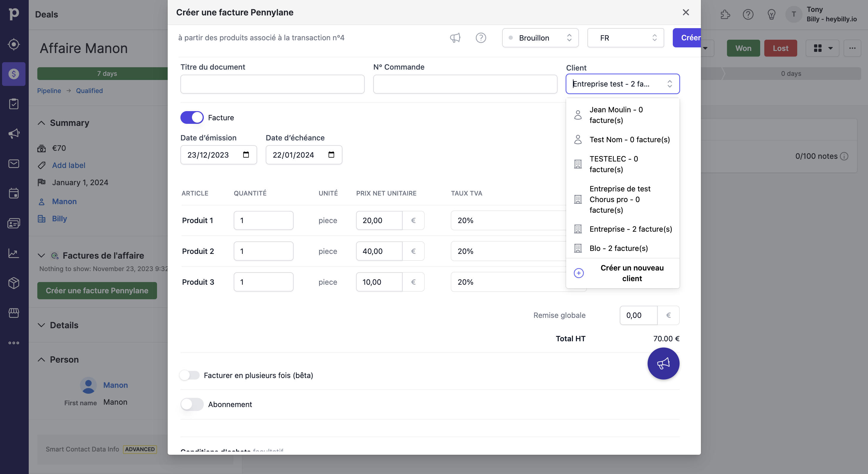
Task: Open FR language dropdown
Action: (625, 38)
